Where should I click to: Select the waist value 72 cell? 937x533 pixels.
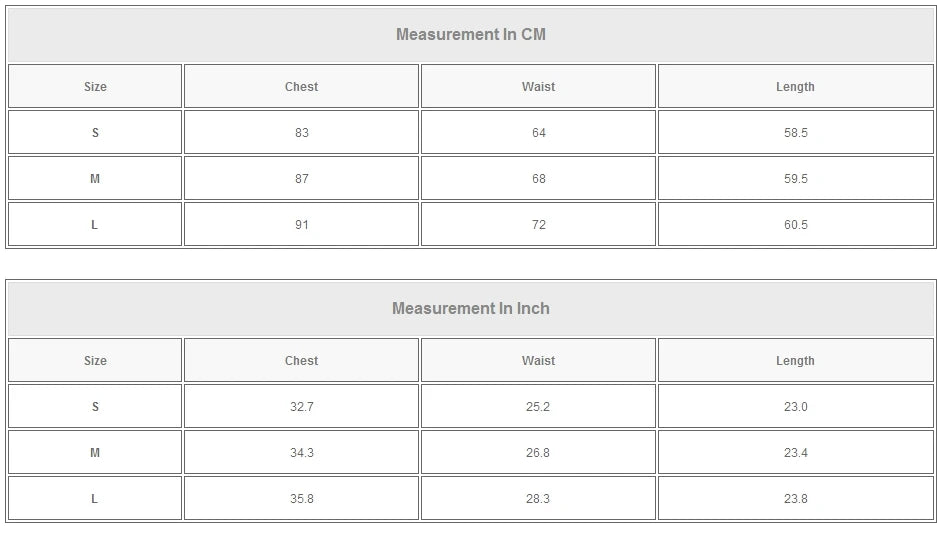tap(538, 225)
